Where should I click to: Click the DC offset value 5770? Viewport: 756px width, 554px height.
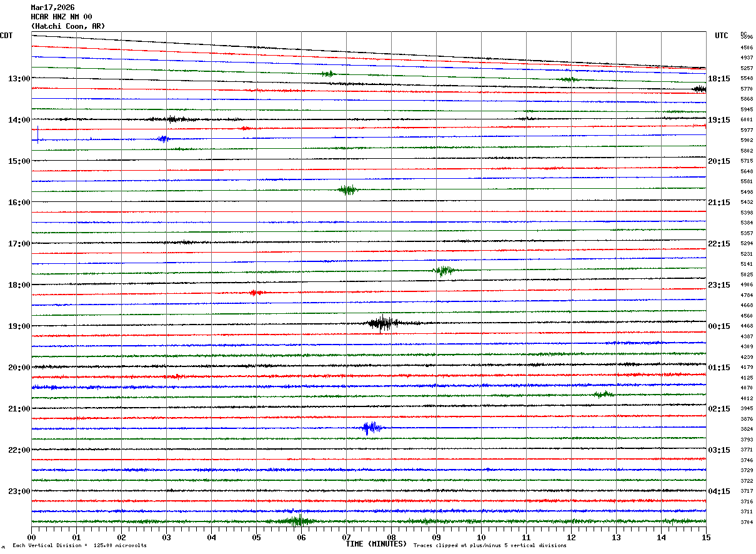747,89
